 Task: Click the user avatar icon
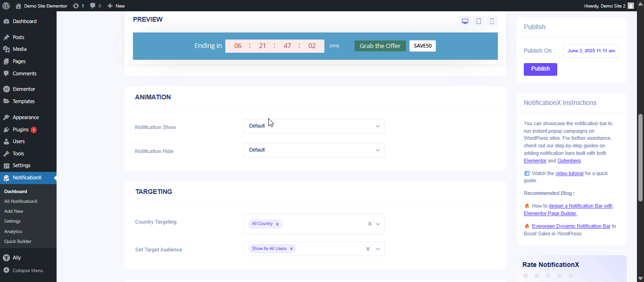click(631, 6)
